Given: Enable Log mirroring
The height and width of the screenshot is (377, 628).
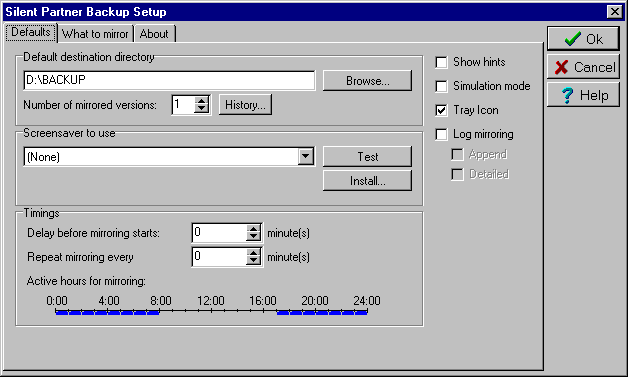Looking at the screenshot, I should (441, 134).
